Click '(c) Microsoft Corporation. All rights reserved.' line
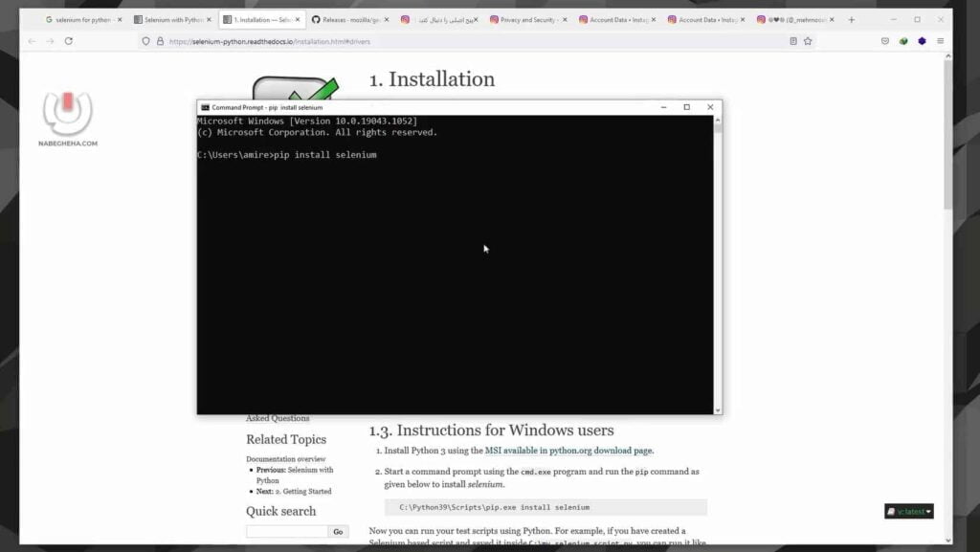Image resolution: width=980 pixels, height=552 pixels. coord(317,132)
